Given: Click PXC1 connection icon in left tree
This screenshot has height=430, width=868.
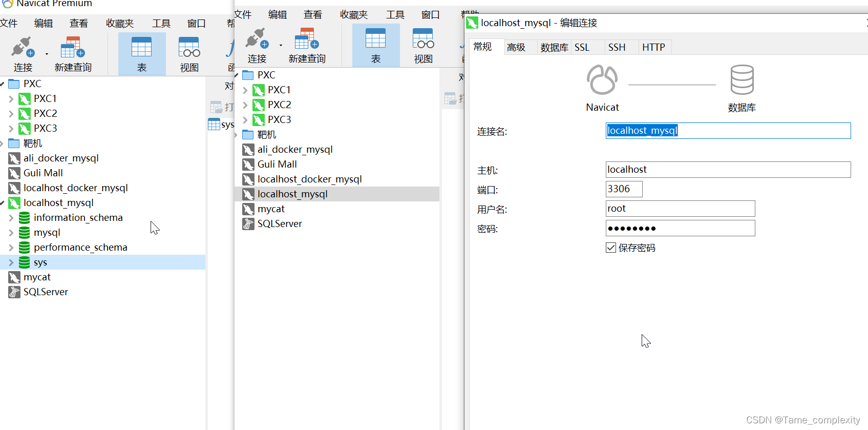Looking at the screenshot, I should pyautogui.click(x=25, y=98).
